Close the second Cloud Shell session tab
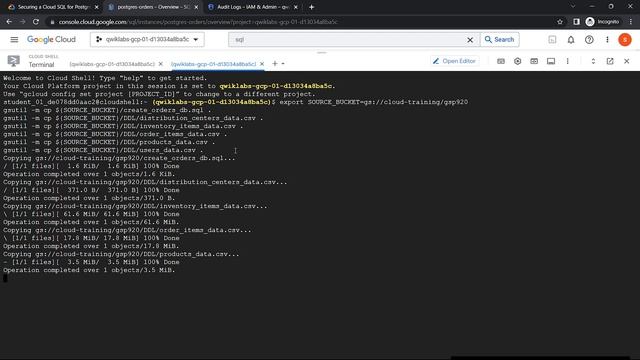Viewport: 640px width, 360px height. (262, 64)
